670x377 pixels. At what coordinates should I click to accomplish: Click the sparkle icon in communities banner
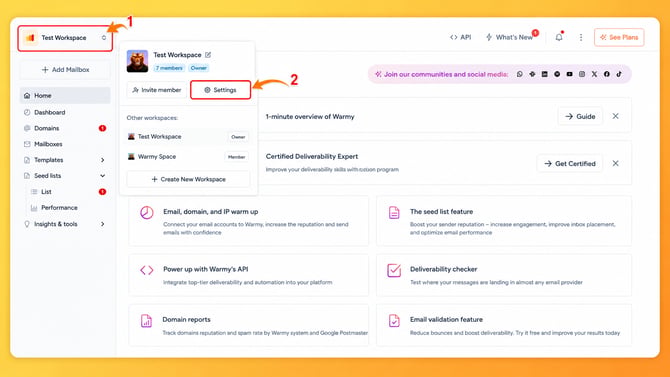click(x=378, y=74)
